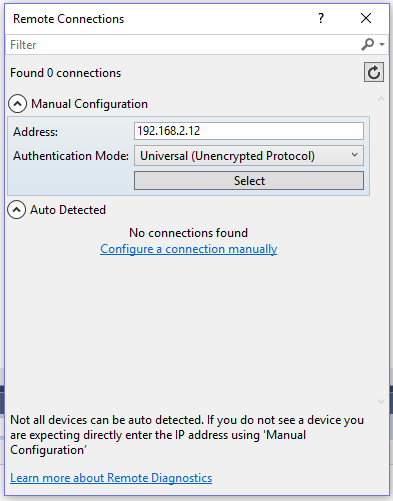Click the Auto Detected header text
Image resolution: width=393 pixels, height=501 pixels.
(x=68, y=210)
